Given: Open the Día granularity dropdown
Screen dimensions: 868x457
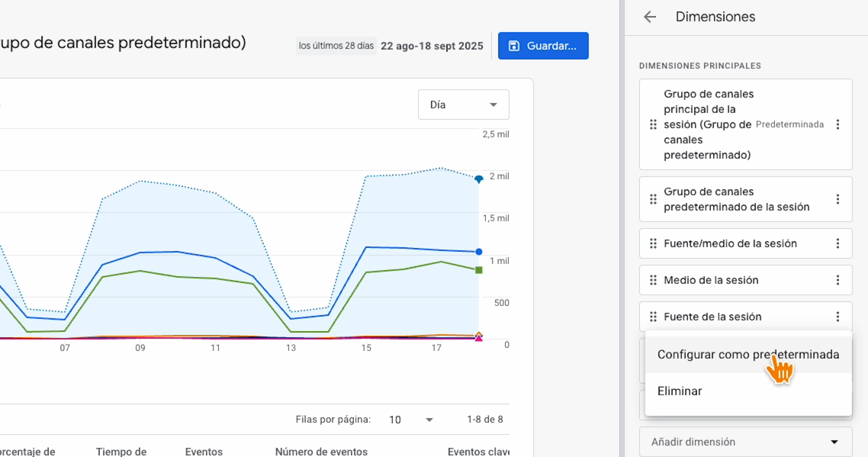Looking at the screenshot, I should coord(463,105).
